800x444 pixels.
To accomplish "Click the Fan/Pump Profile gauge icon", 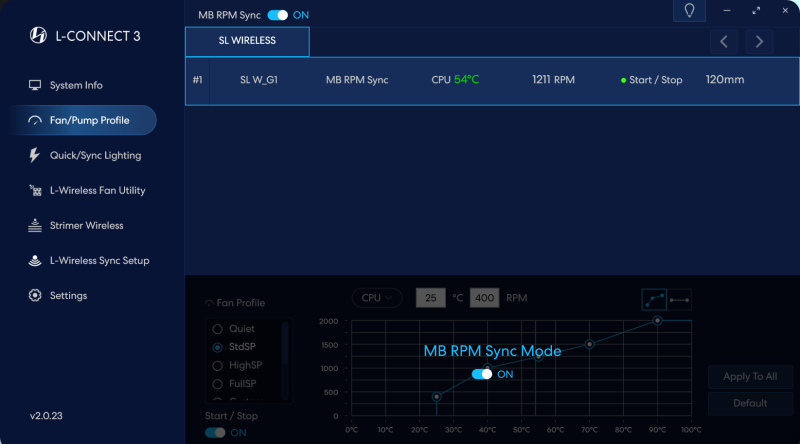I will point(35,120).
